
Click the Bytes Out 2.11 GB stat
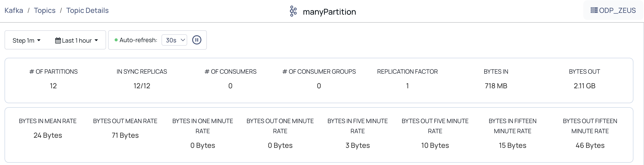coord(584,86)
